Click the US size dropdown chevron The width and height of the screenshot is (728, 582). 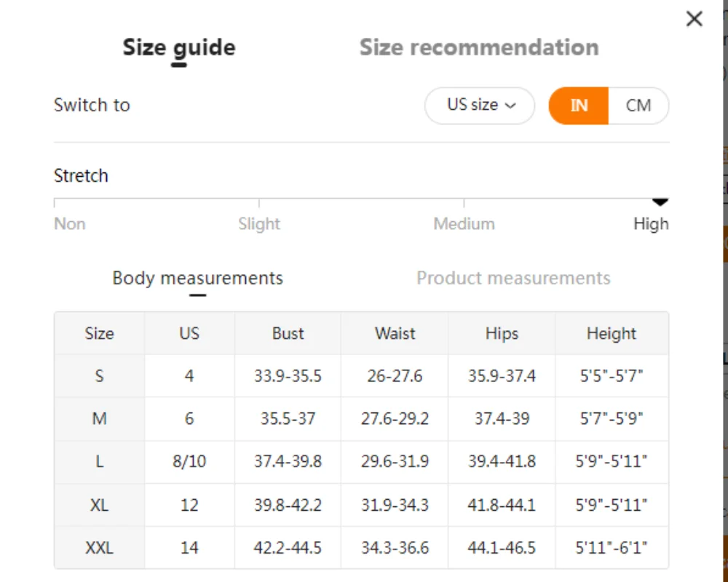(x=510, y=105)
